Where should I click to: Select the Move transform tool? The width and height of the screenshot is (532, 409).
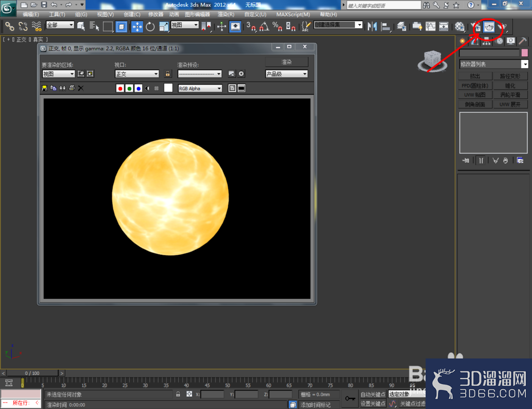pyautogui.click(x=137, y=27)
